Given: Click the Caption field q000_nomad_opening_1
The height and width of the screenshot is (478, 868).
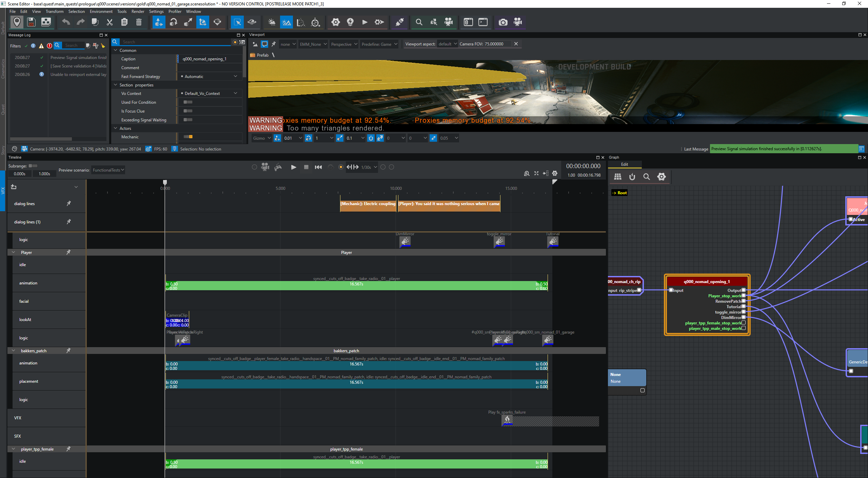Looking at the screenshot, I should [210, 59].
